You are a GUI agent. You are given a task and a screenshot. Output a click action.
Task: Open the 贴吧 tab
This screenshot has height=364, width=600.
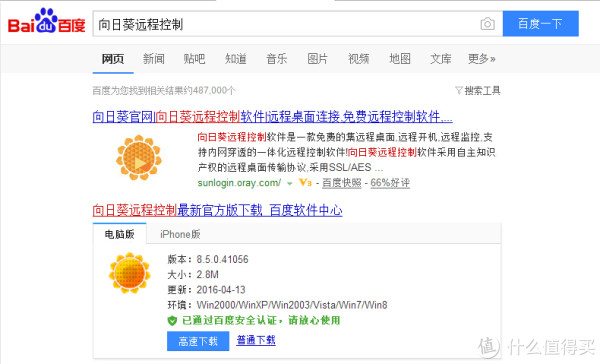click(x=194, y=59)
